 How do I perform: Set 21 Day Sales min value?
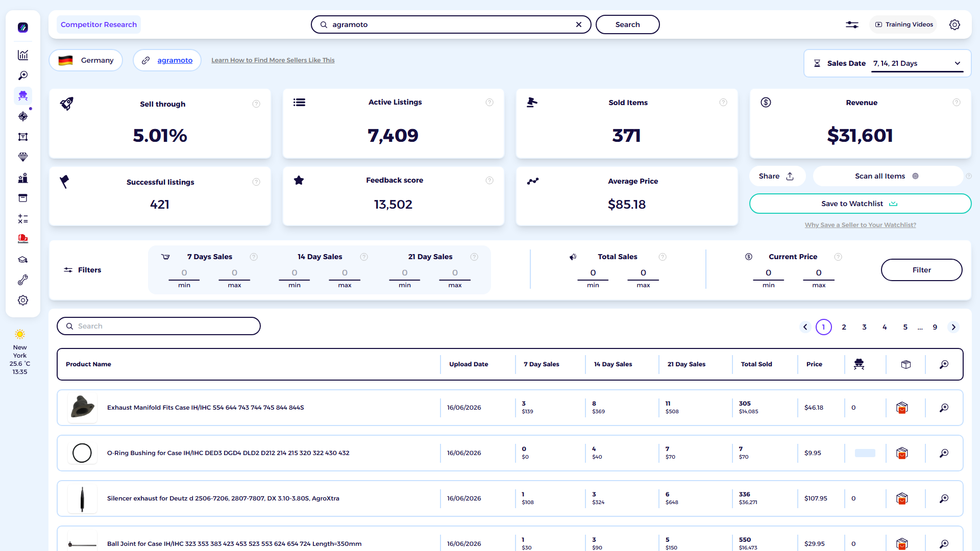405,273
